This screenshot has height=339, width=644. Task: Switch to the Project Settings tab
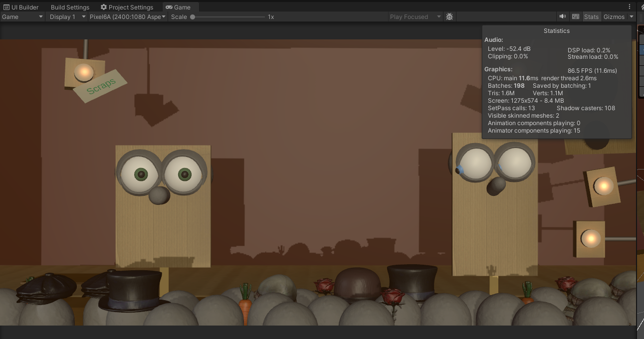(x=127, y=7)
